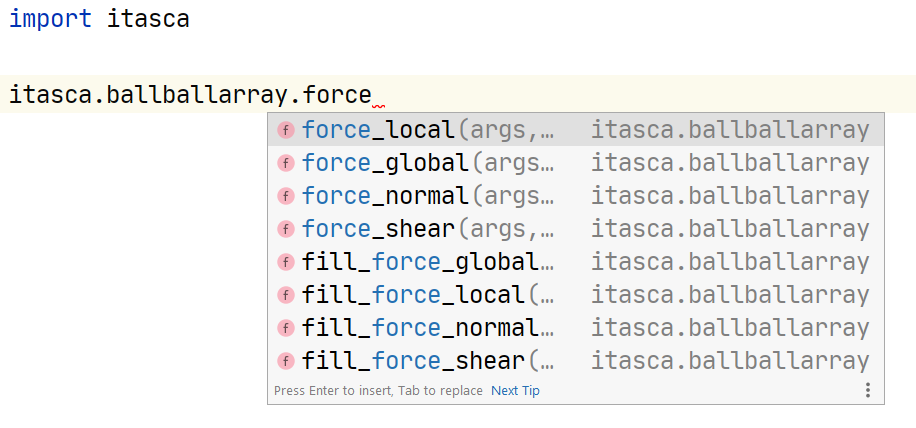This screenshot has height=428, width=916.
Task: Click the Next Tip link
Action: pyautogui.click(x=515, y=391)
